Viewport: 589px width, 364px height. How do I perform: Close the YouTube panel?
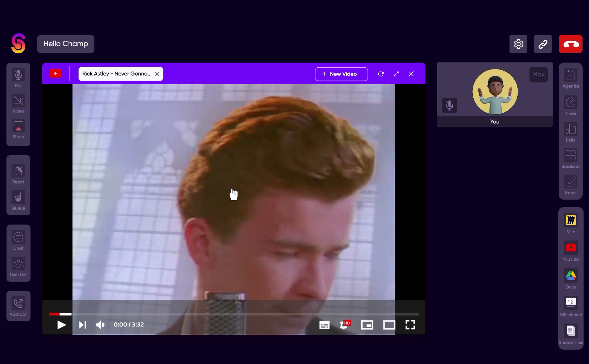point(411,74)
